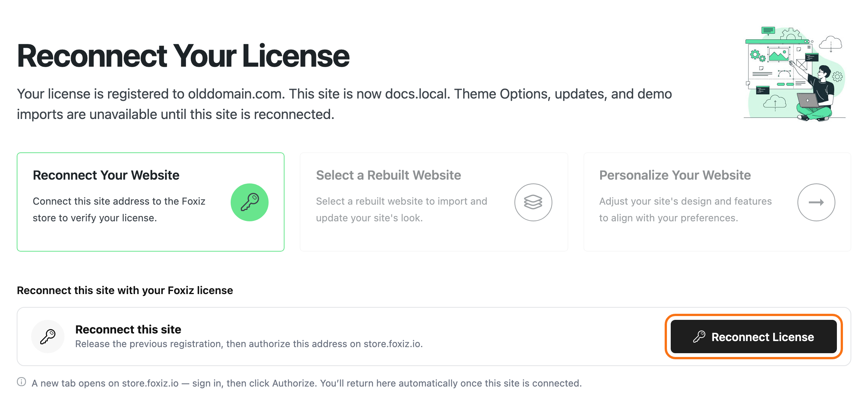Click the stacked layers icon in Select a Rebuilt Website card

[533, 202]
